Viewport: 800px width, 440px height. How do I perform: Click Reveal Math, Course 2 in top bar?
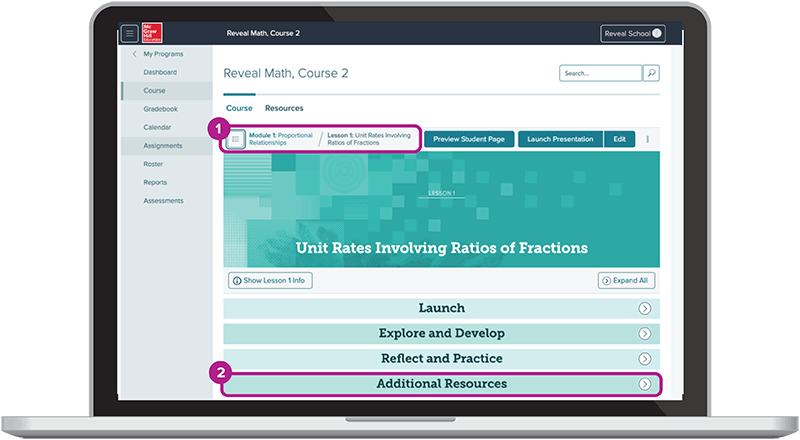pos(263,33)
